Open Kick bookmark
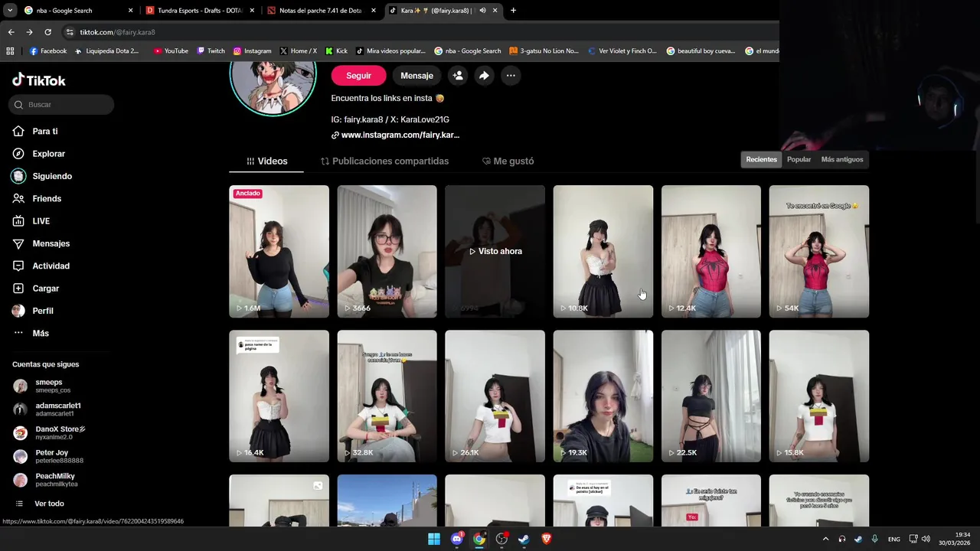Image resolution: width=980 pixels, height=551 pixels. coord(336,51)
